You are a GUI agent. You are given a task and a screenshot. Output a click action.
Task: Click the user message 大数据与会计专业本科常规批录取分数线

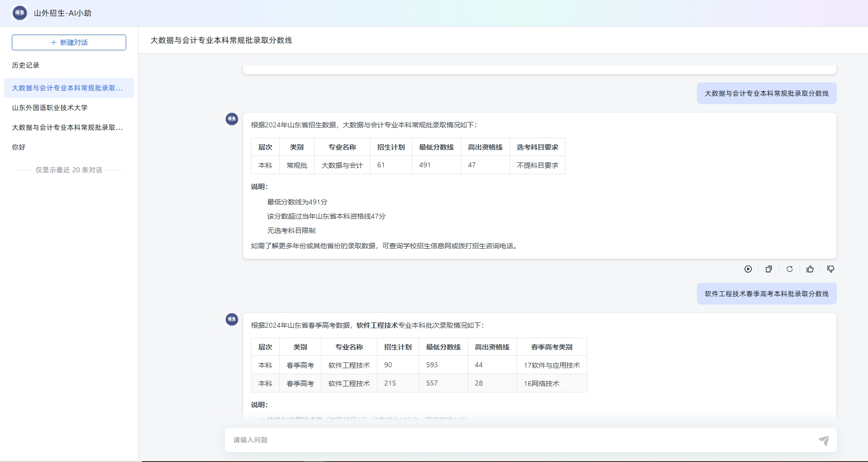767,93
